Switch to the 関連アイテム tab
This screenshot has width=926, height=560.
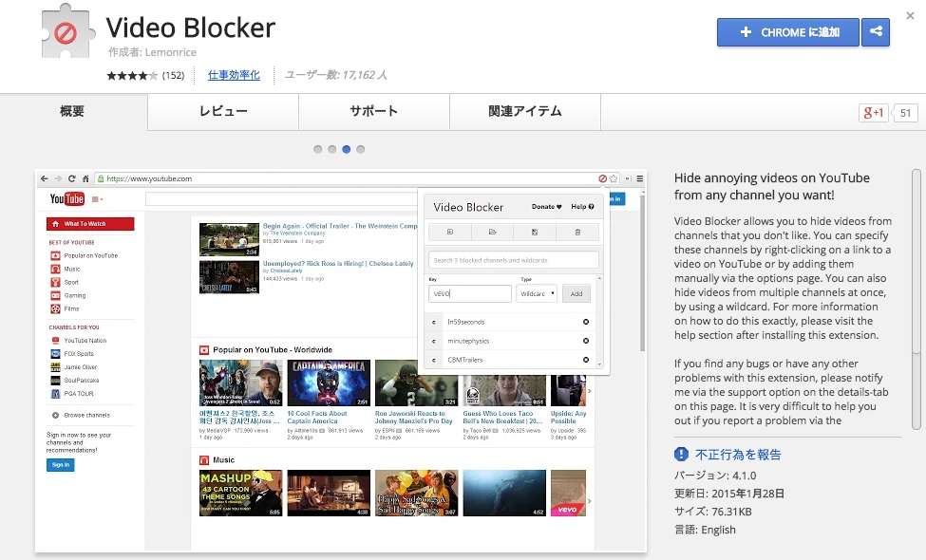(525, 111)
